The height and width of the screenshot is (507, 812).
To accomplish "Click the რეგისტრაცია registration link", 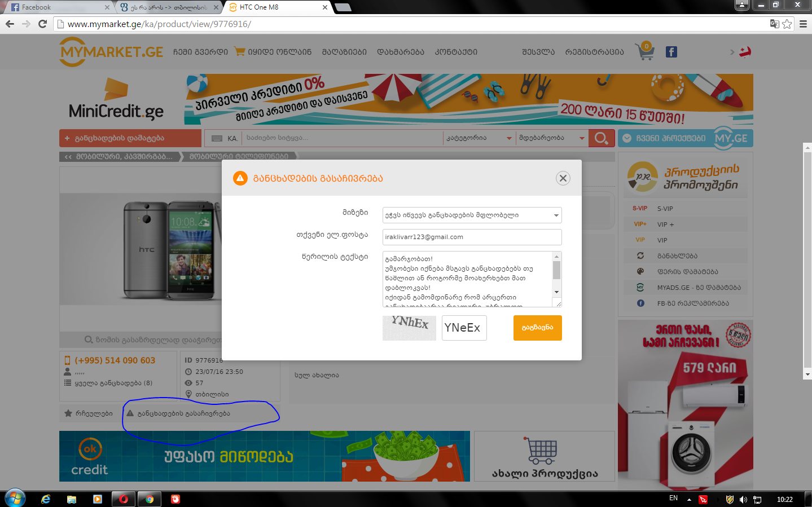I will [595, 52].
